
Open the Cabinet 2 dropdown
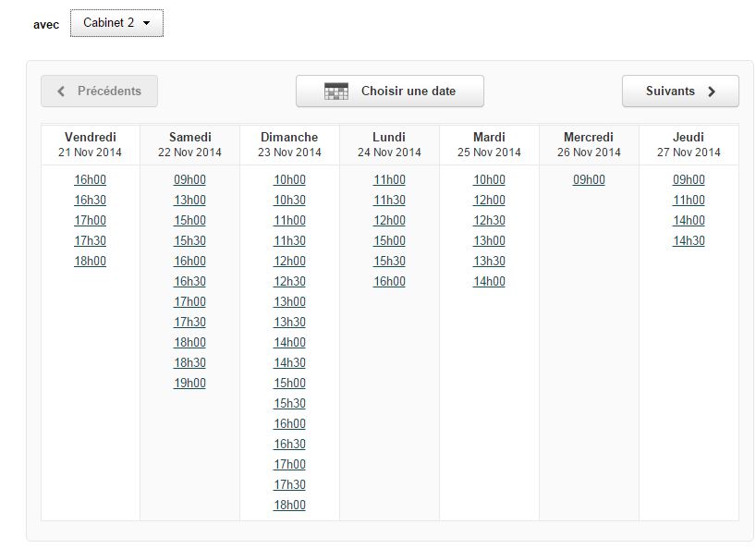[116, 23]
